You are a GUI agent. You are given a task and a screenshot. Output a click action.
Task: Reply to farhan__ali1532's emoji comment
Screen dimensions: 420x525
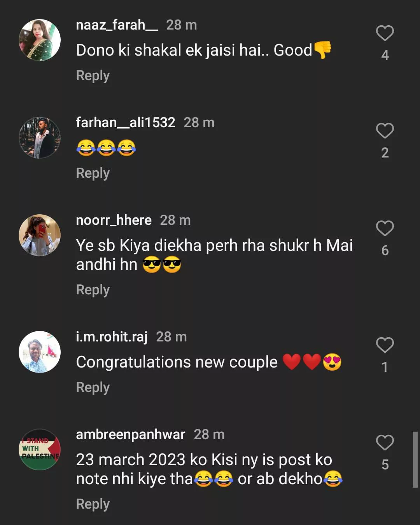pyautogui.click(x=93, y=173)
